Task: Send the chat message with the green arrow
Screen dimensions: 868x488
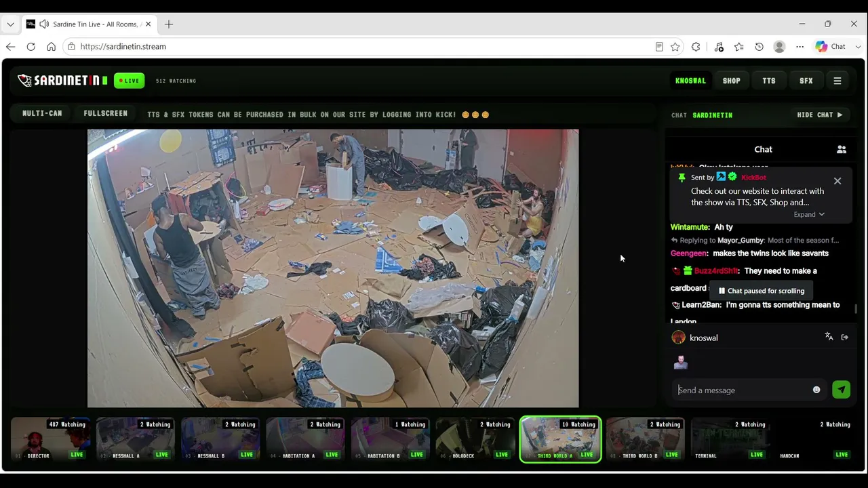Action: coord(841,390)
